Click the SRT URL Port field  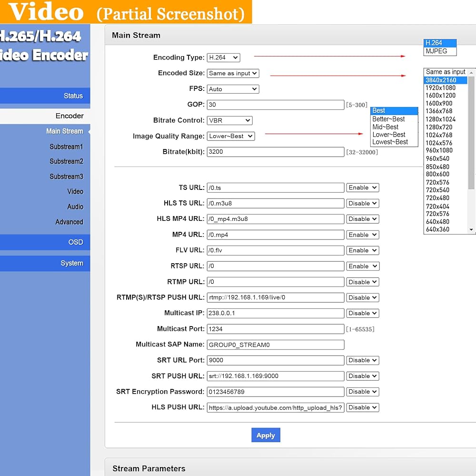(275, 360)
